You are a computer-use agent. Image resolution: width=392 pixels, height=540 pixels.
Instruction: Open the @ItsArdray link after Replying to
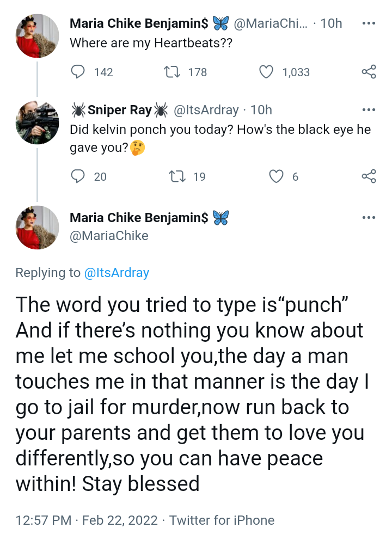(x=117, y=273)
